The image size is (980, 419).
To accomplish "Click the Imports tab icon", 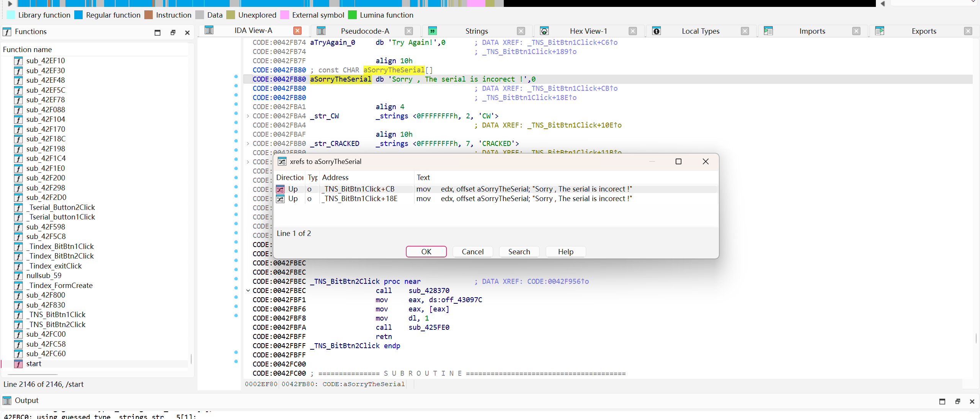I will 768,31.
